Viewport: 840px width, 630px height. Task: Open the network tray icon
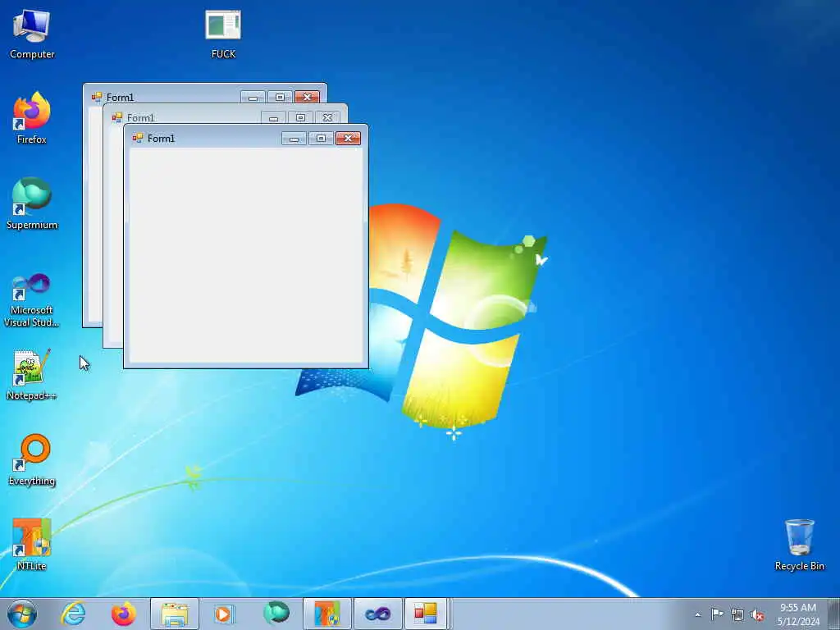(x=737, y=614)
